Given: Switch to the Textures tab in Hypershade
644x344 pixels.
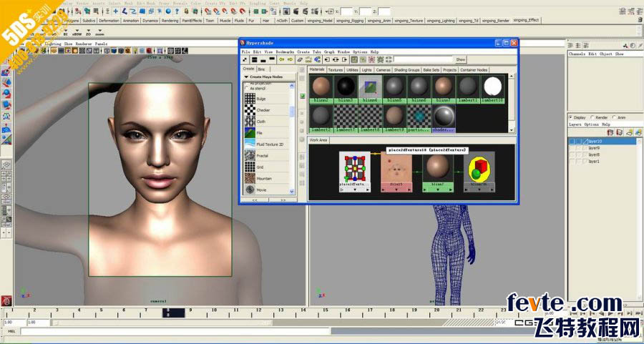Looking at the screenshot, I should [x=335, y=70].
